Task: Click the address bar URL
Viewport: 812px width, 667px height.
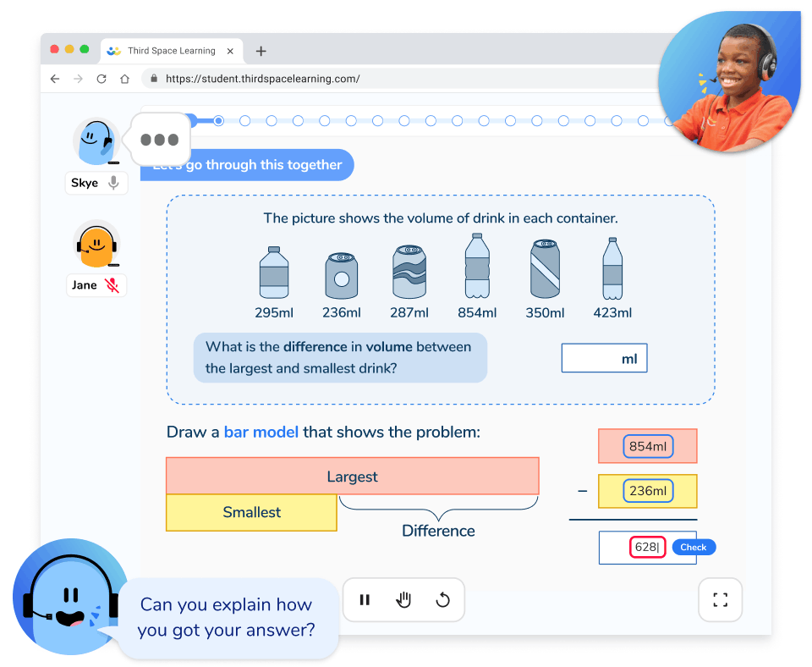Action: click(262, 79)
